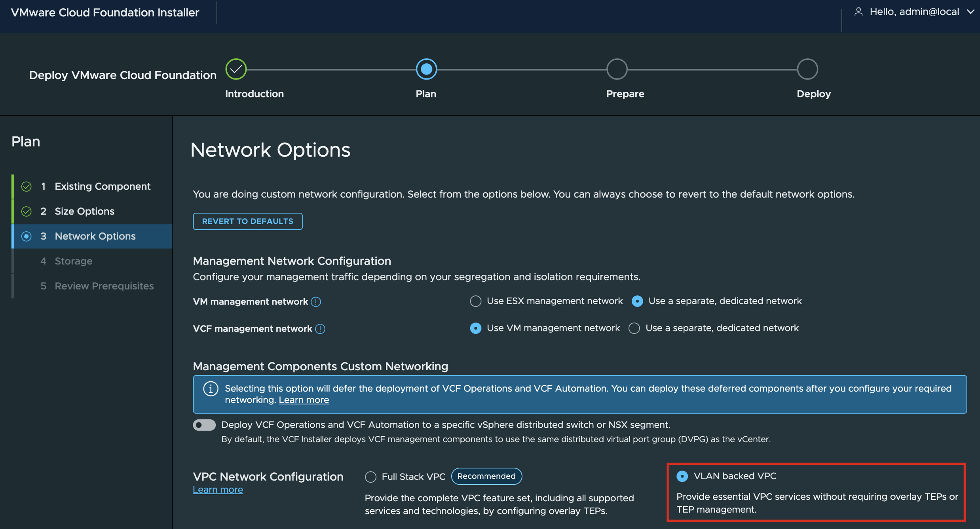Open Learn more under VPC Network Configuration
Viewport: 980px width, 529px height.
(218, 490)
